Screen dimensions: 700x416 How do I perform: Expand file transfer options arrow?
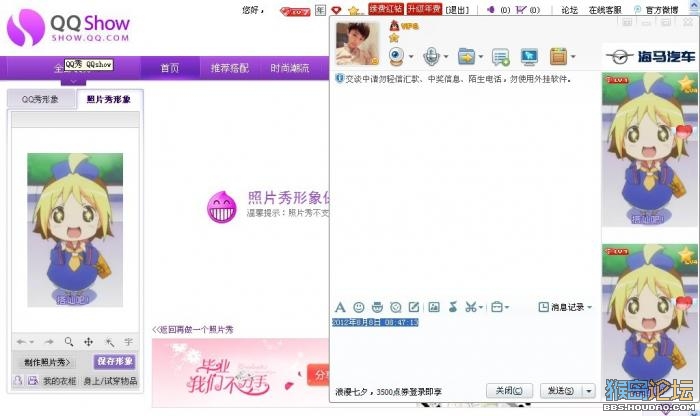coord(480,57)
